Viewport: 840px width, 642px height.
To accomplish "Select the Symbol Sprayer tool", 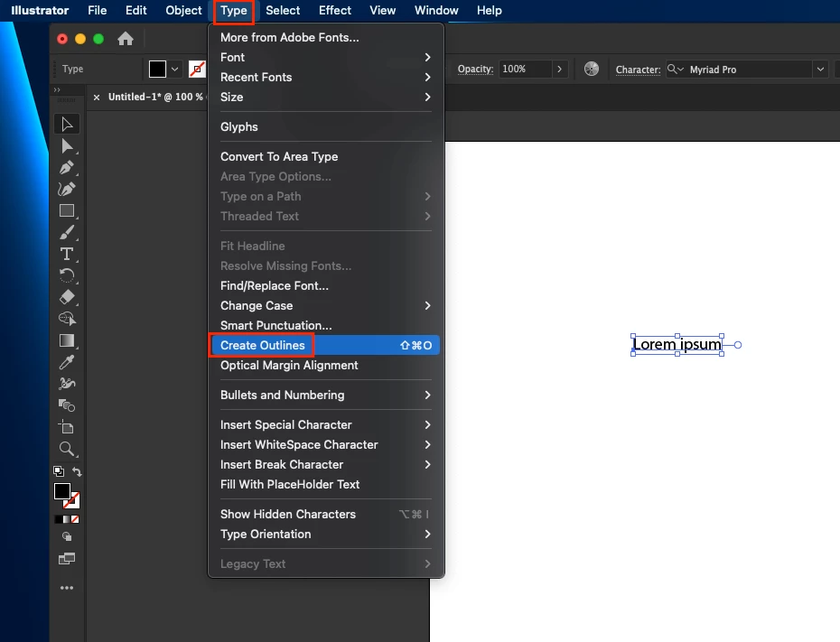I will coord(67,384).
